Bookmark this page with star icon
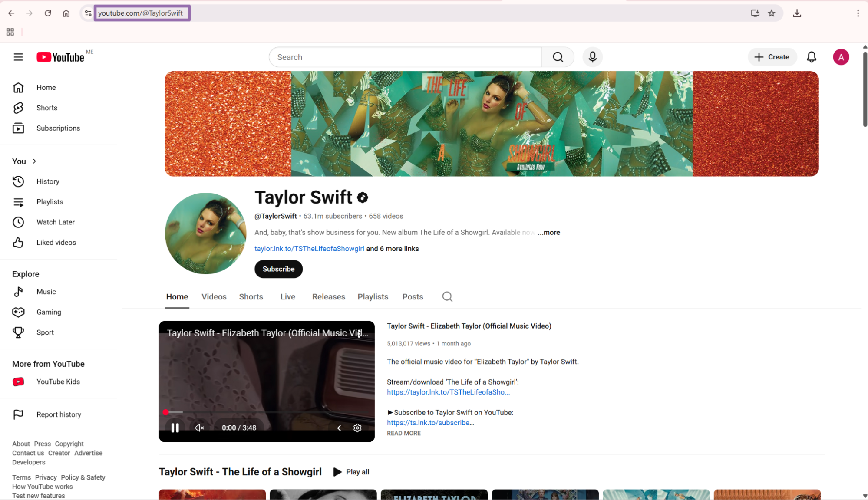Screen dimensions: 868x500 coord(771,13)
